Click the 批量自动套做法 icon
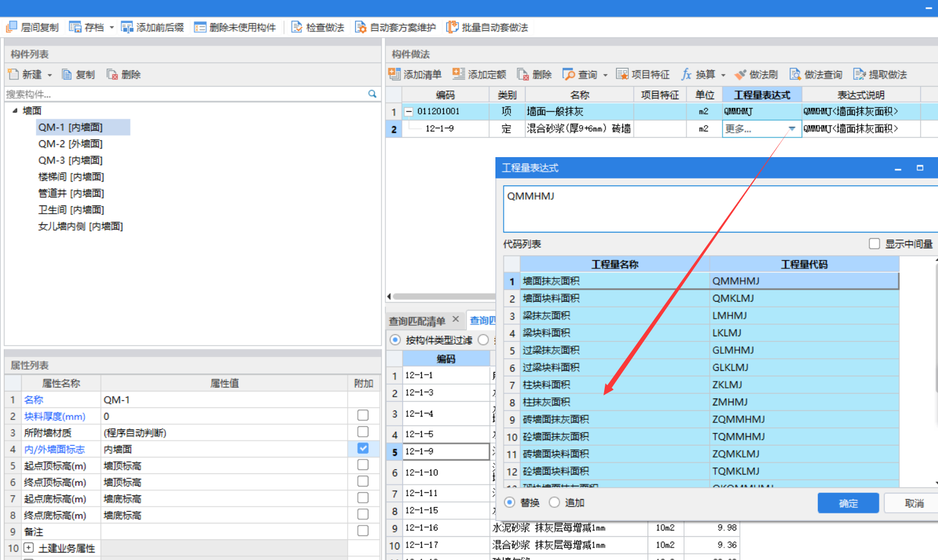938x560 pixels. tap(453, 27)
